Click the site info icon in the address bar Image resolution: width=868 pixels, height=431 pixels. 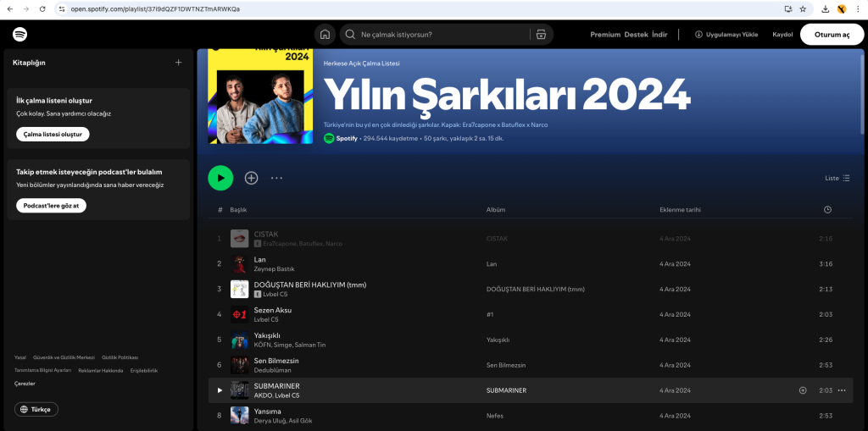click(x=62, y=8)
